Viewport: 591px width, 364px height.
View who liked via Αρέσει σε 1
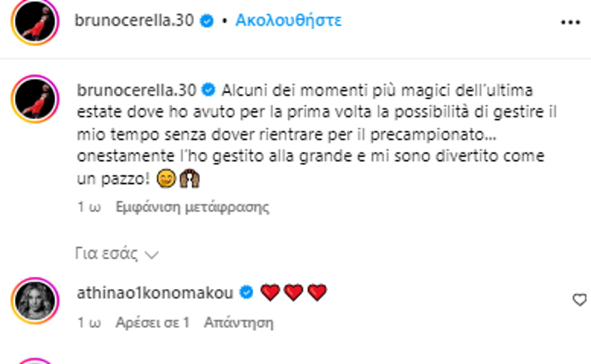point(152,323)
